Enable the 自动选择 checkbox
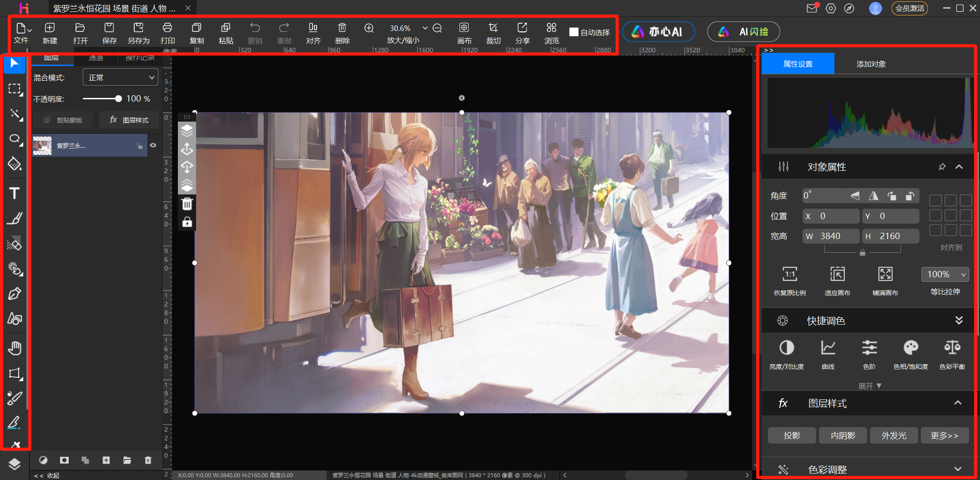This screenshot has height=480, width=980. [x=574, y=32]
